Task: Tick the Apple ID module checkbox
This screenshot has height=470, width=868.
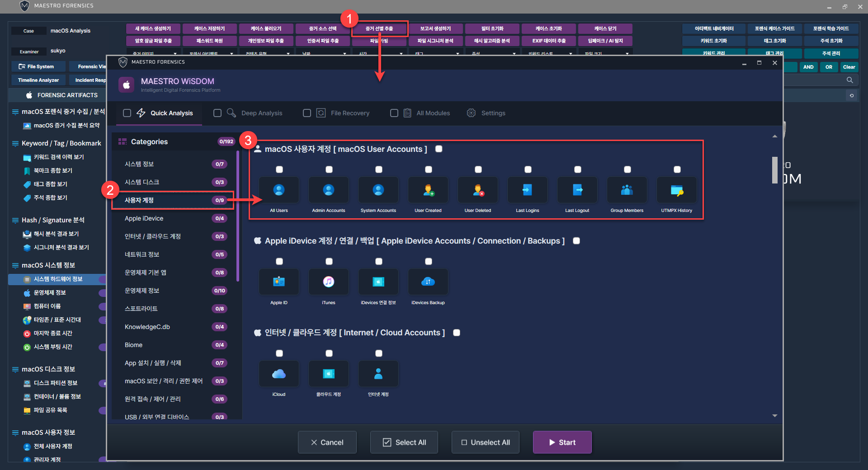Action: [279, 261]
